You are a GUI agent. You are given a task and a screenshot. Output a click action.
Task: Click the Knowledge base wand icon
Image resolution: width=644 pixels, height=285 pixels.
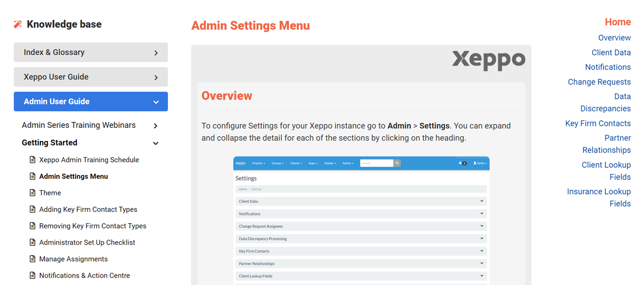(x=18, y=24)
